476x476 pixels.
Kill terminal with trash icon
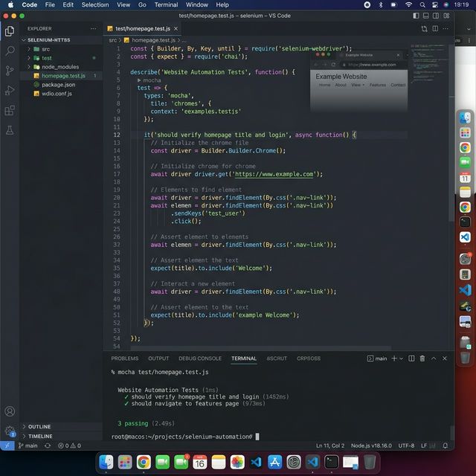tap(422, 358)
